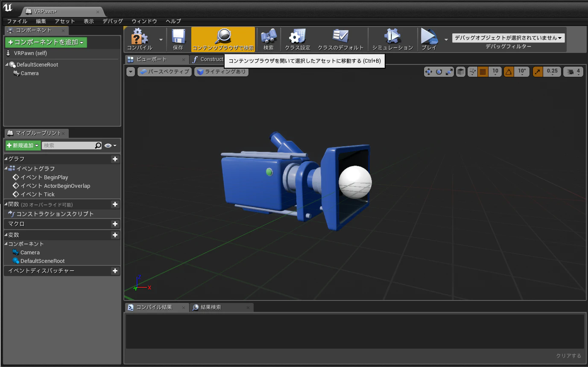
Task: Open the eye view options in マイブループリント
Action: [x=110, y=146]
